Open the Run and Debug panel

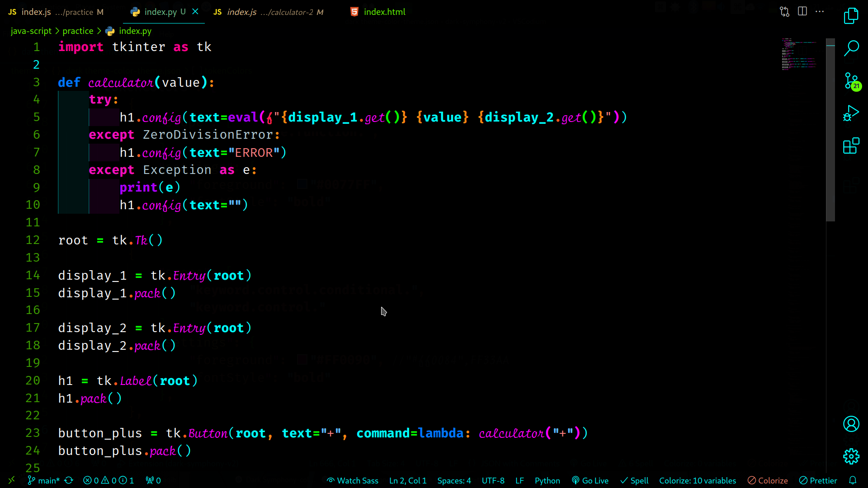pyautogui.click(x=851, y=113)
